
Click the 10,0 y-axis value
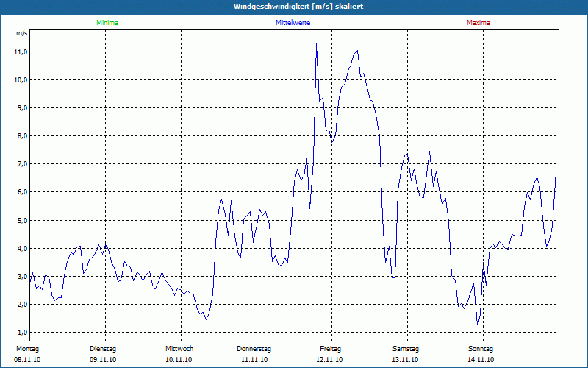tap(21, 80)
